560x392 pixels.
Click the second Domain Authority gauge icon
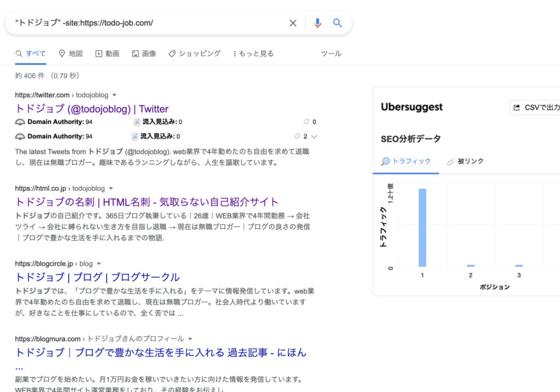[20, 137]
